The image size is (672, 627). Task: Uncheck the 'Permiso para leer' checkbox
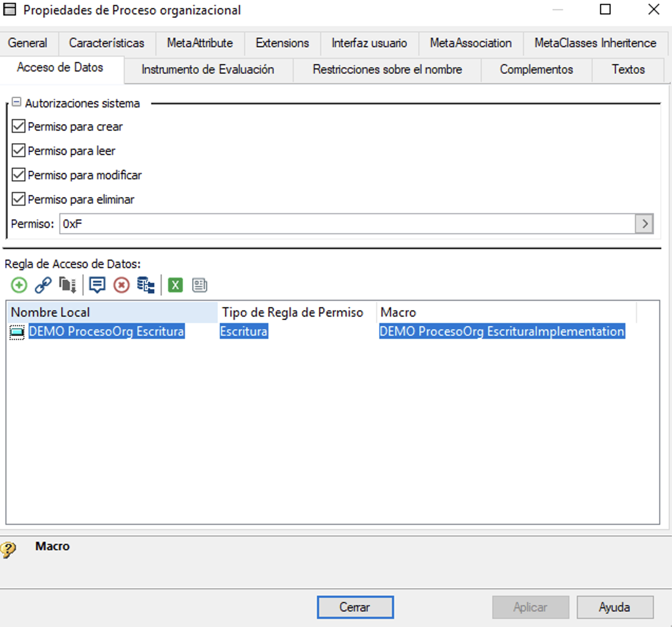(18, 151)
